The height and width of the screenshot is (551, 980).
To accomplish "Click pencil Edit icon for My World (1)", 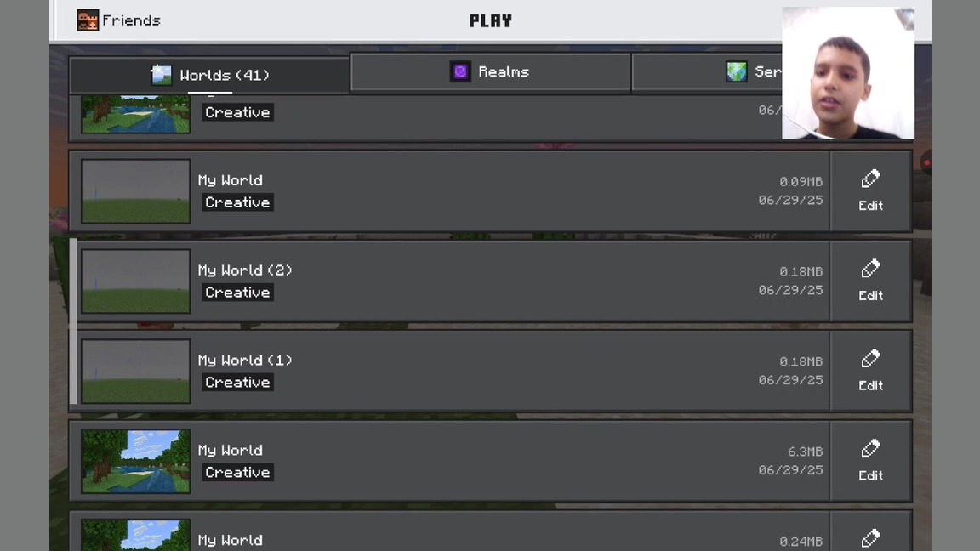I will click(870, 359).
